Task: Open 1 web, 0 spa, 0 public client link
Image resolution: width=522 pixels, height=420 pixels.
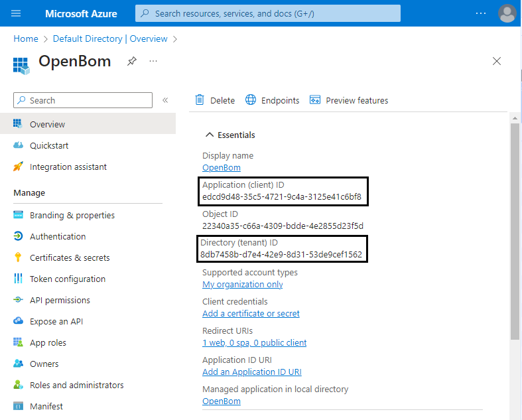Action: pos(254,343)
